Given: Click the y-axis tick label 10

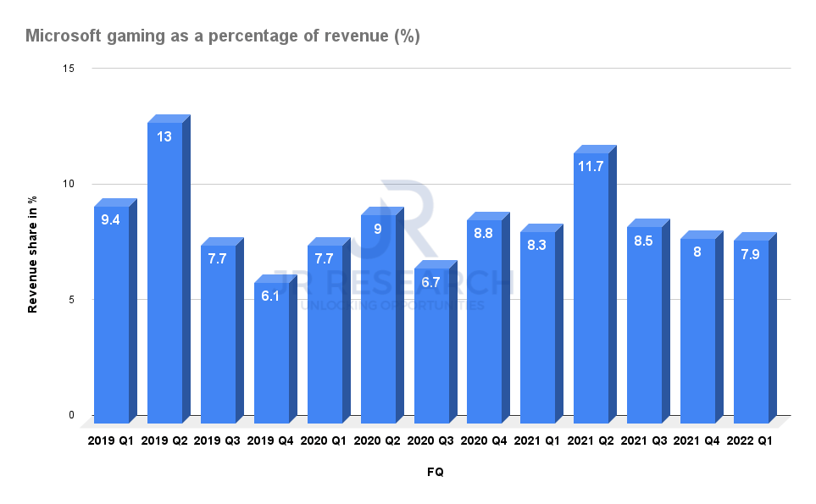Looking at the screenshot, I should (69, 184).
